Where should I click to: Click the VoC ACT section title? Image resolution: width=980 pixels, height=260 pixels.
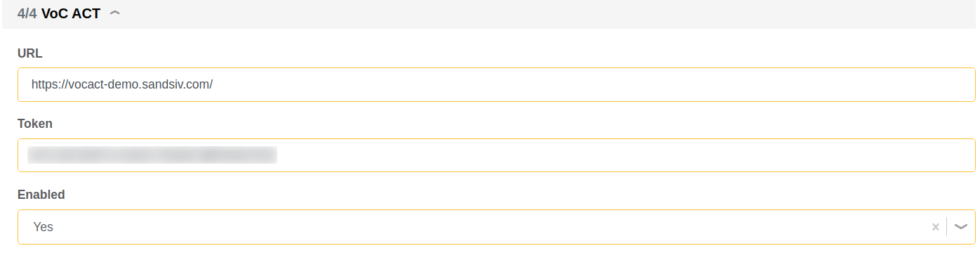(x=71, y=13)
